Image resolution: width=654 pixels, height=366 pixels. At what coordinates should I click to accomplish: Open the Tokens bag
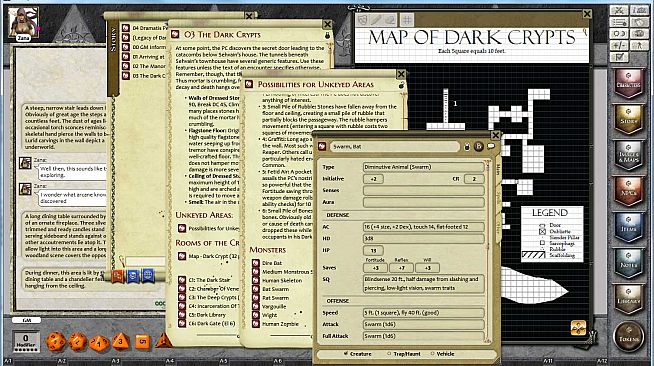(629, 336)
